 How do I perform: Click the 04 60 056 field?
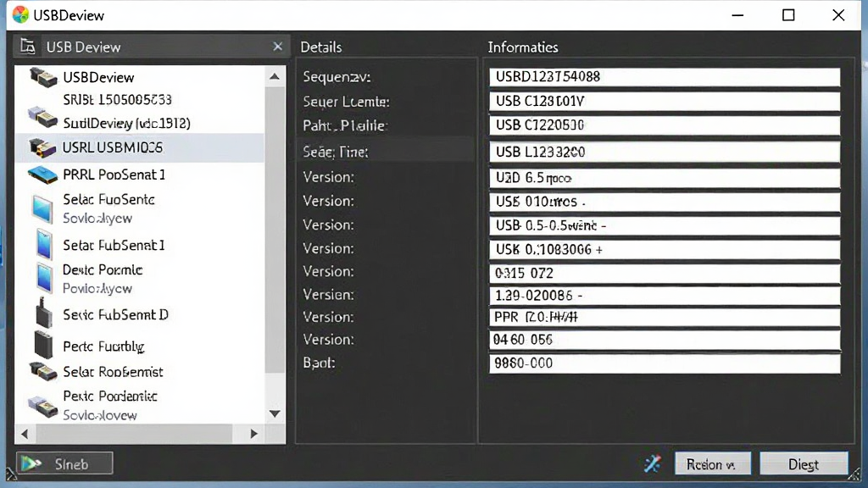(x=665, y=341)
